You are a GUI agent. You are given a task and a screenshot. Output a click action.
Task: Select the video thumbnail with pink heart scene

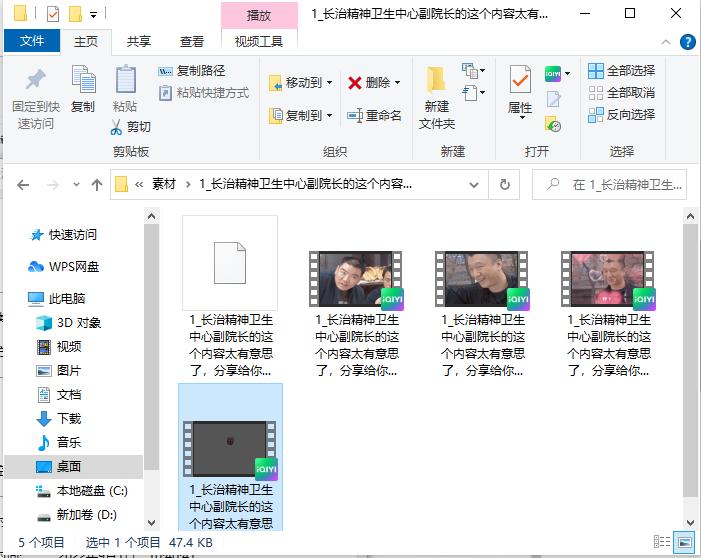click(608, 279)
